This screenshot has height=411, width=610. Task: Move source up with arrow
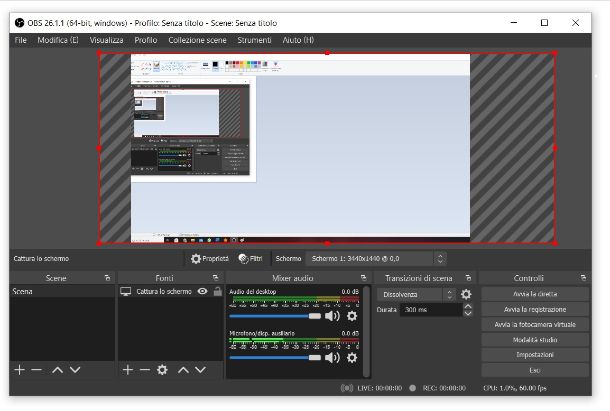183,370
